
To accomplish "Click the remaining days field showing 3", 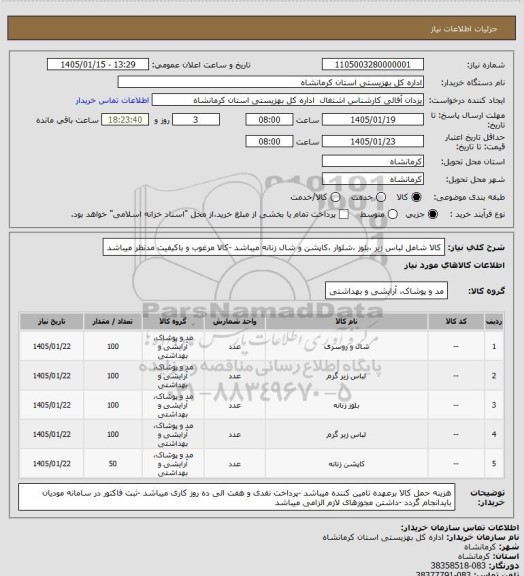I will click(x=196, y=120).
